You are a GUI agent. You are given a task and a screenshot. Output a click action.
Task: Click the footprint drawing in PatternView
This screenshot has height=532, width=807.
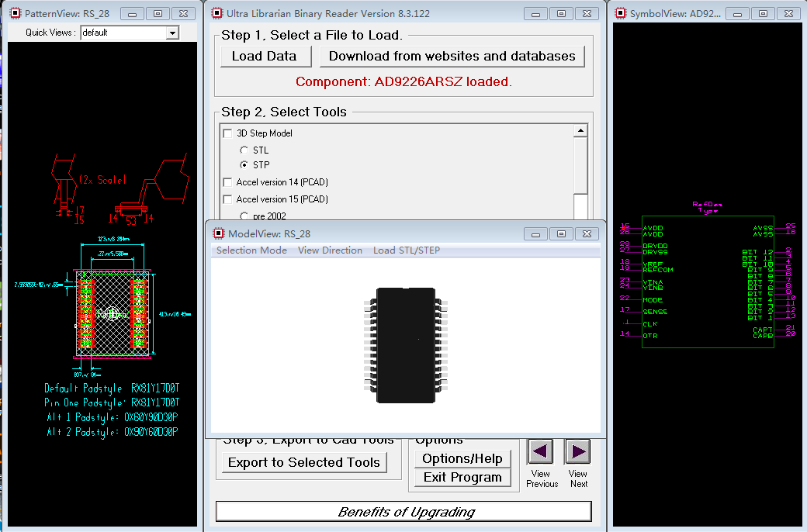(113, 313)
